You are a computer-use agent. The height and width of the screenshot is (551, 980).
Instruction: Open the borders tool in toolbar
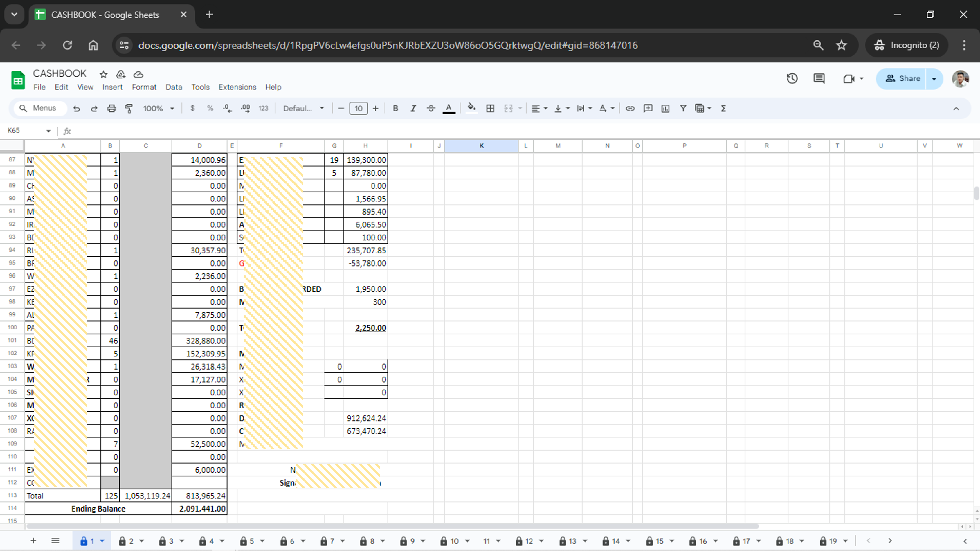click(490, 109)
